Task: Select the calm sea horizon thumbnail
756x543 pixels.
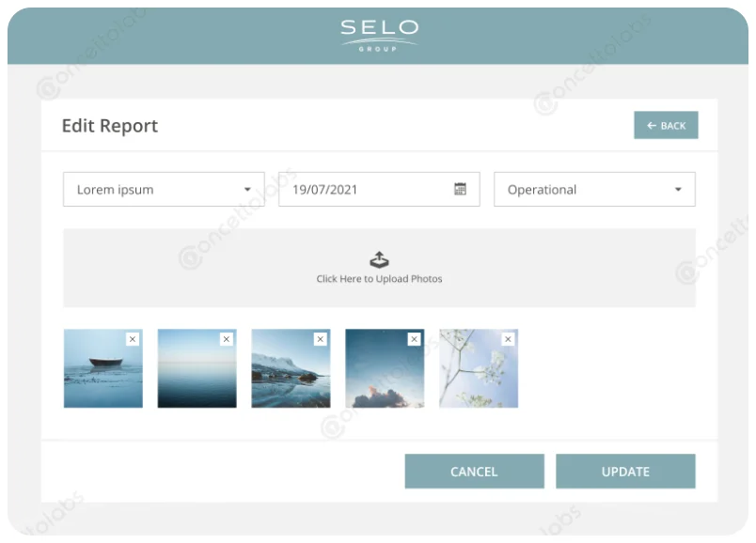Action: pos(196,374)
